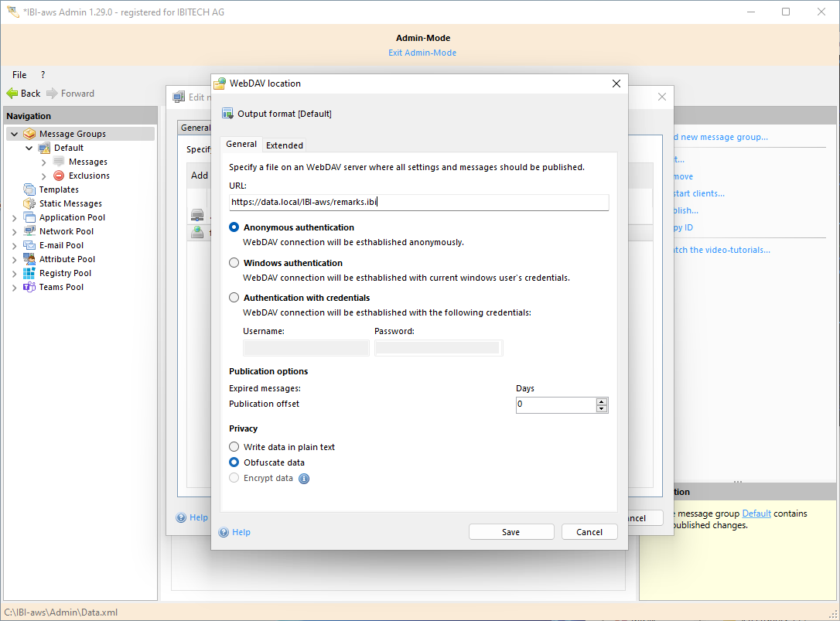This screenshot has height=621, width=840.
Task: Select Windows authentication option
Action: click(x=234, y=263)
